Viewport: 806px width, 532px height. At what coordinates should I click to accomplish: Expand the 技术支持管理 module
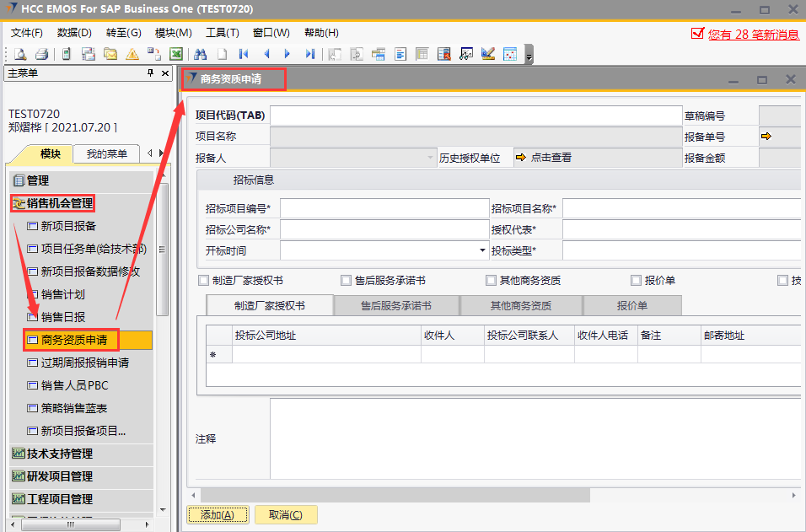[59, 454]
